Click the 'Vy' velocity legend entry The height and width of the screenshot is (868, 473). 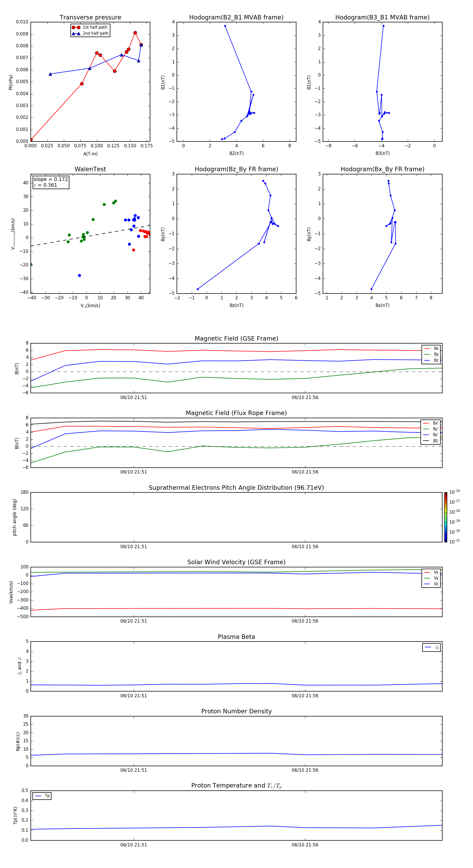[x=431, y=578]
